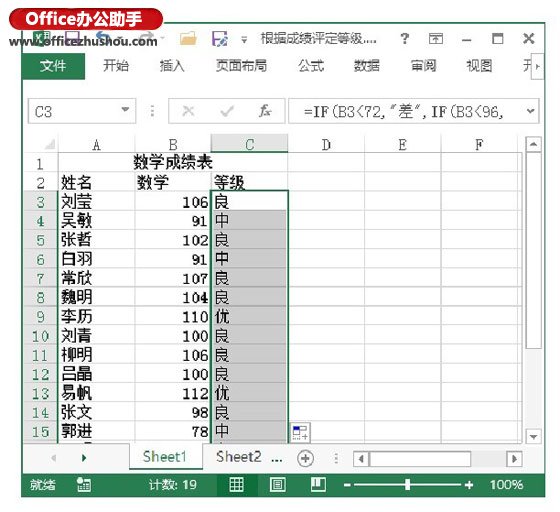Switch to the 视图 View tab
The image size is (560, 512).
(479, 66)
